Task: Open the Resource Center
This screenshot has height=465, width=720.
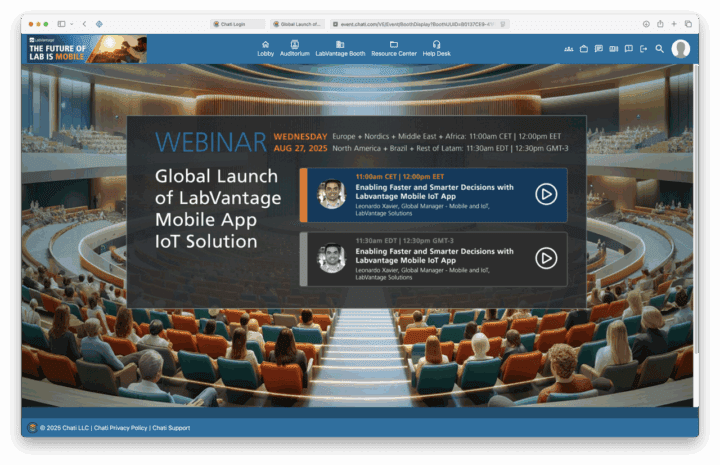Action: pyautogui.click(x=393, y=48)
